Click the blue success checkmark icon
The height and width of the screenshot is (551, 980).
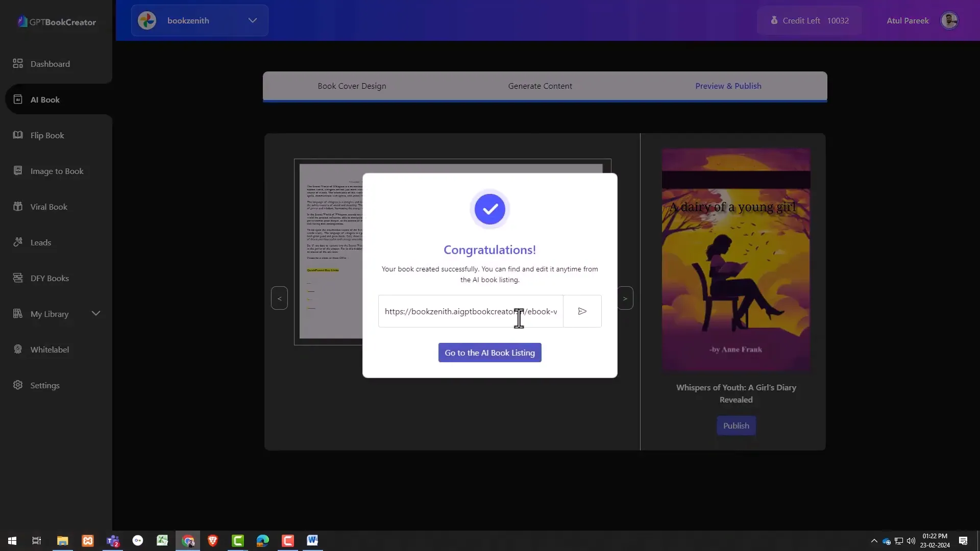click(490, 209)
